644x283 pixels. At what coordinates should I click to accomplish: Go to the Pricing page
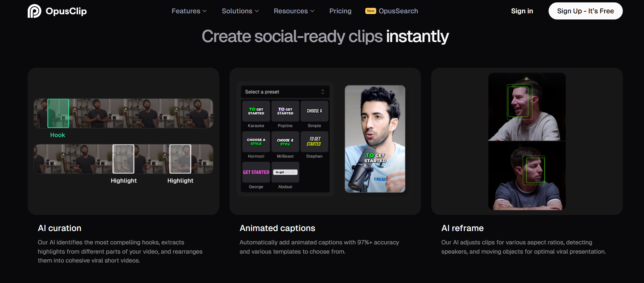[x=340, y=11]
